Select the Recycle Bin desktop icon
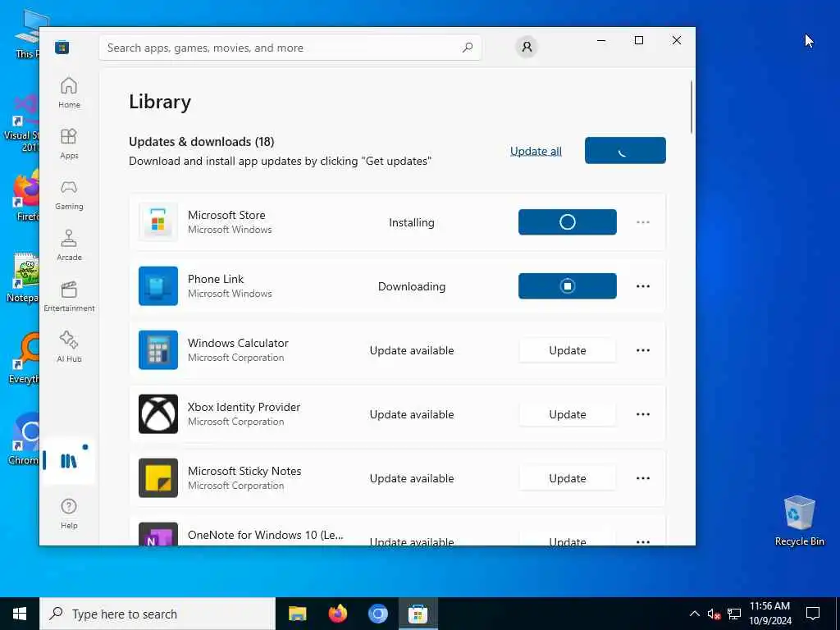 tap(799, 521)
